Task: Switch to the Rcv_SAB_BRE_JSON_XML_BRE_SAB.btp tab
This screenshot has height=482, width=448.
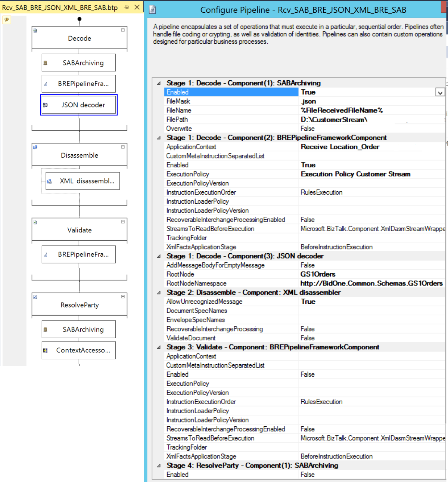Action: point(60,7)
